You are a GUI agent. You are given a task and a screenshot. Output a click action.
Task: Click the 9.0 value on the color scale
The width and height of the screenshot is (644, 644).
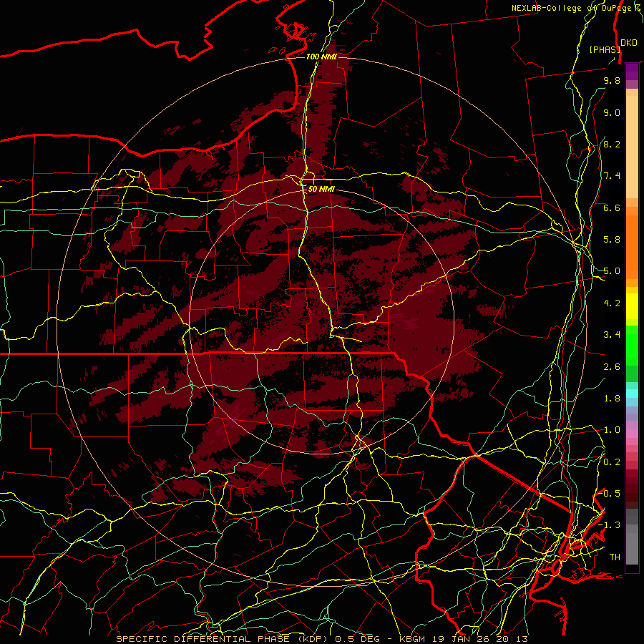[x=612, y=112]
